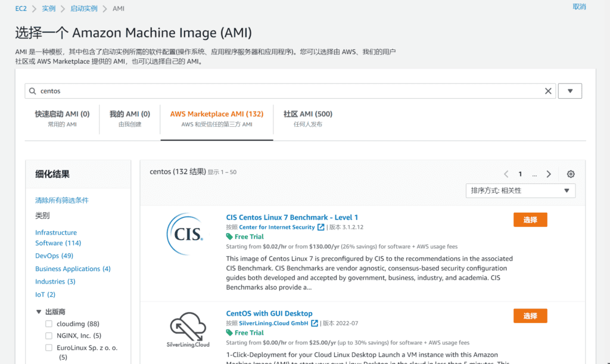610x364 pixels.
Task: Click the next page arrow
Action: (x=549, y=174)
